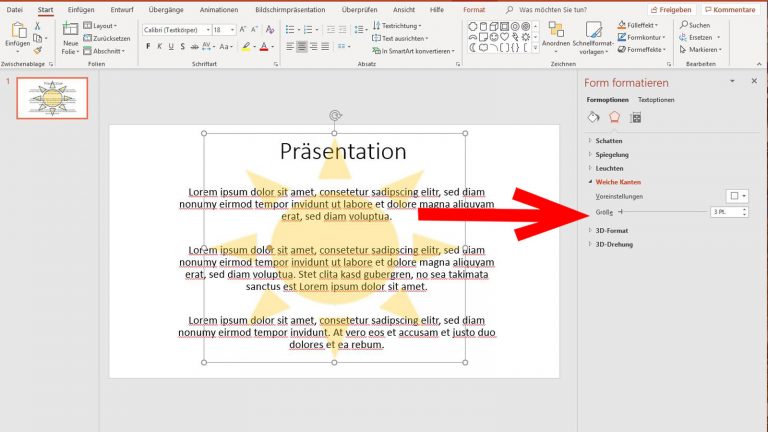Open the size and properties icon

point(635,117)
